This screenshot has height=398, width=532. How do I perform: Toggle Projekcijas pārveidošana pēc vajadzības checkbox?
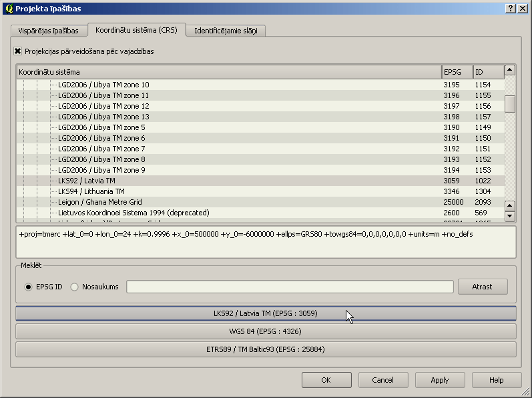tap(17, 51)
